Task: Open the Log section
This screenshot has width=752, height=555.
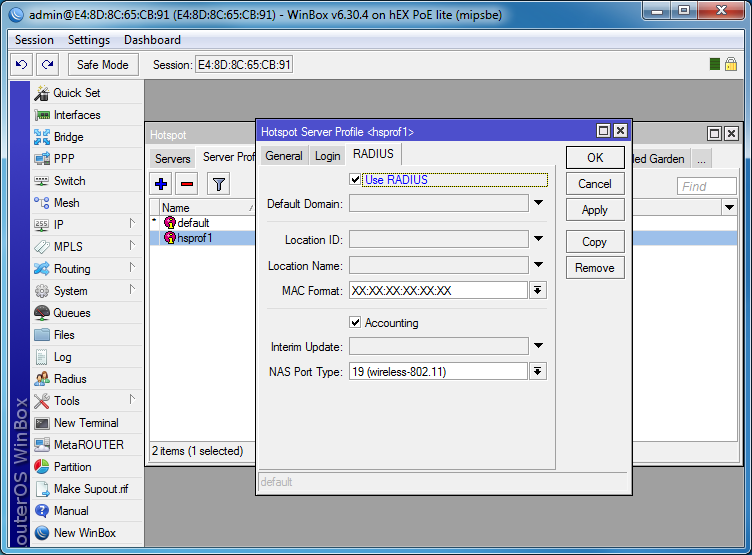Action: click(x=87, y=357)
